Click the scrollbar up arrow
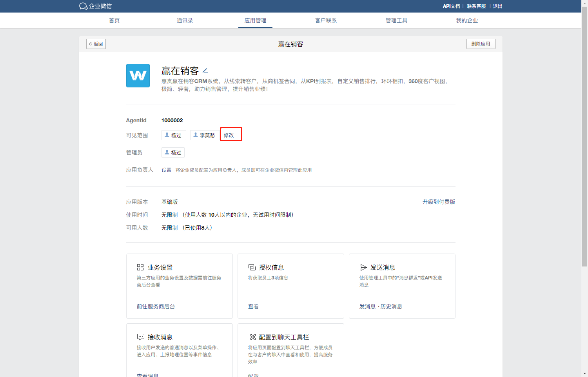This screenshot has height=377, width=588. click(584, 3)
